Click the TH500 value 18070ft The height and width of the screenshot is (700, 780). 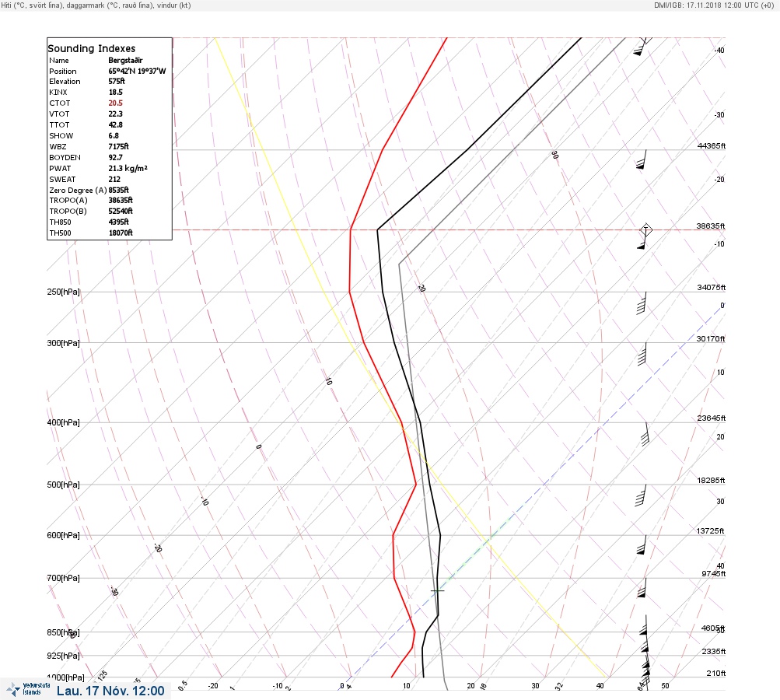coord(121,233)
